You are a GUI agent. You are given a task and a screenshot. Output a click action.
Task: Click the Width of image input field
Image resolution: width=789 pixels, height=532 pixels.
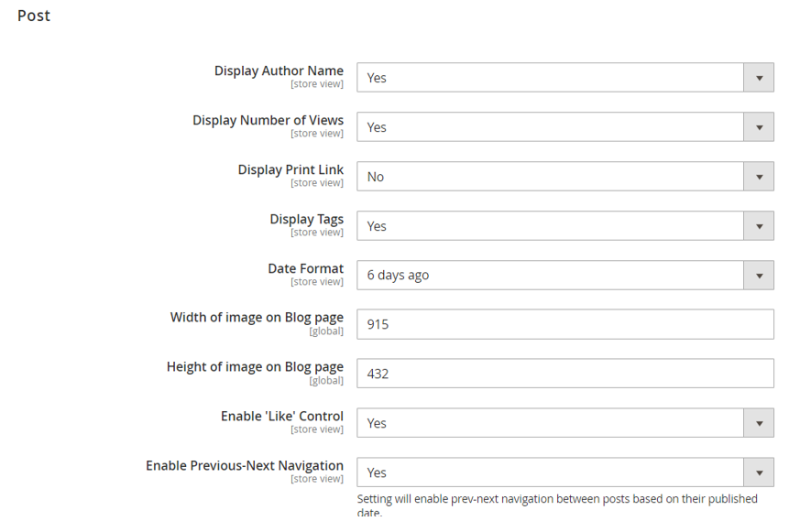pyautogui.click(x=564, y=324)
